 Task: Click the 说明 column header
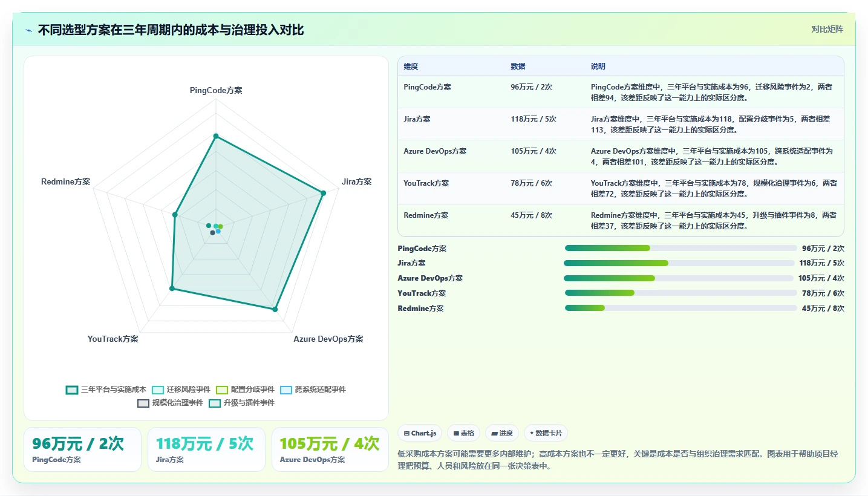(598, 67)
